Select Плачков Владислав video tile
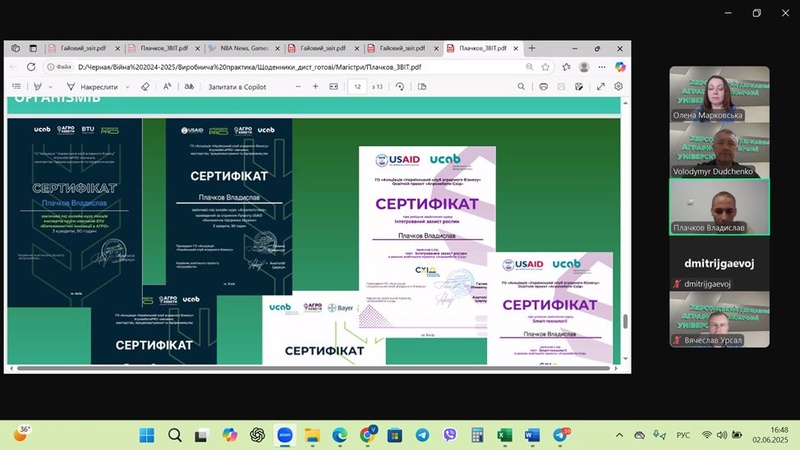Screen dimensions: 800x450 (x=719, y=207)
